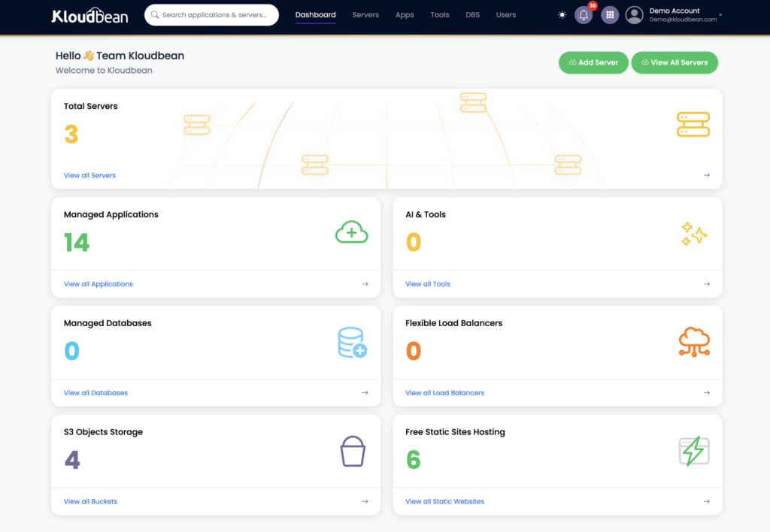This screenshot has height=532, width=770.
Task: Follow the View all Tools link
Action: 428,284
